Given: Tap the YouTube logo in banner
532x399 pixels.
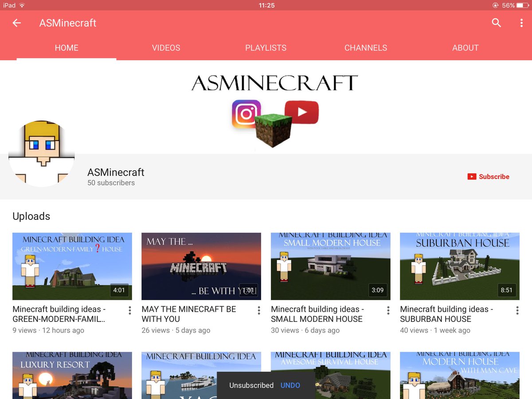Looking at the screenshot, I should (x=302, y=112).
